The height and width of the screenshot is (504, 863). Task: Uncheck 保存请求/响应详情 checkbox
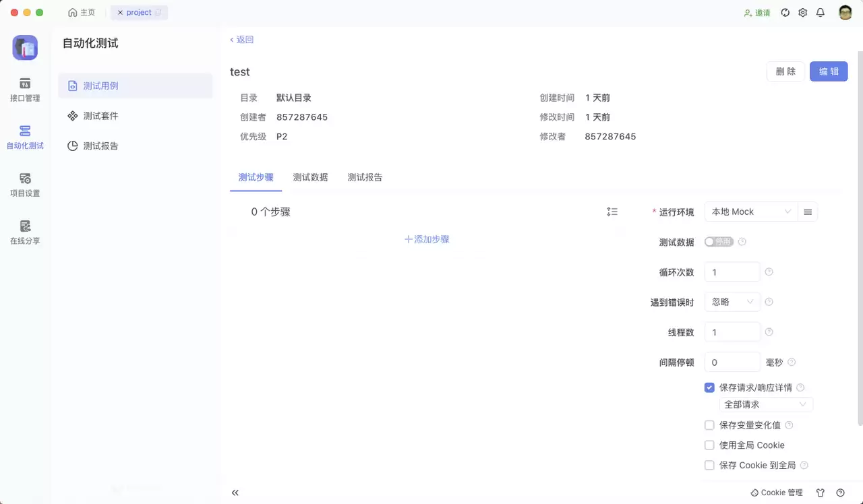709,387
